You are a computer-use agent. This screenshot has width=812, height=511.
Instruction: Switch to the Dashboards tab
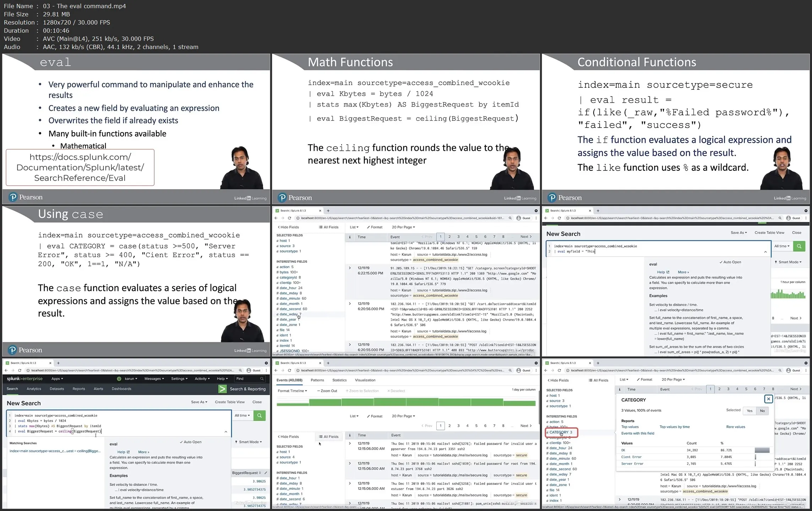[x=121, y=389]
